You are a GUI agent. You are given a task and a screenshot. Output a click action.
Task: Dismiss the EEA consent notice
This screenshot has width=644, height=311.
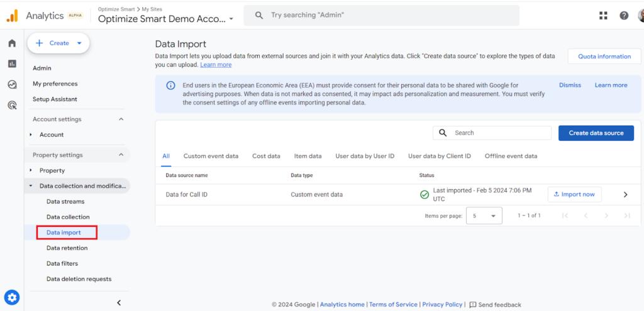[570, 85]
